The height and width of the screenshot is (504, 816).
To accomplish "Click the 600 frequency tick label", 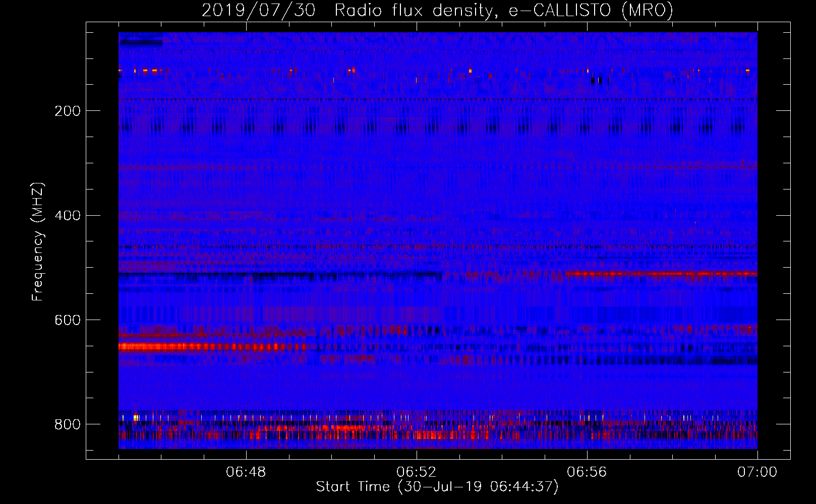I will click(x=68, y=320).
